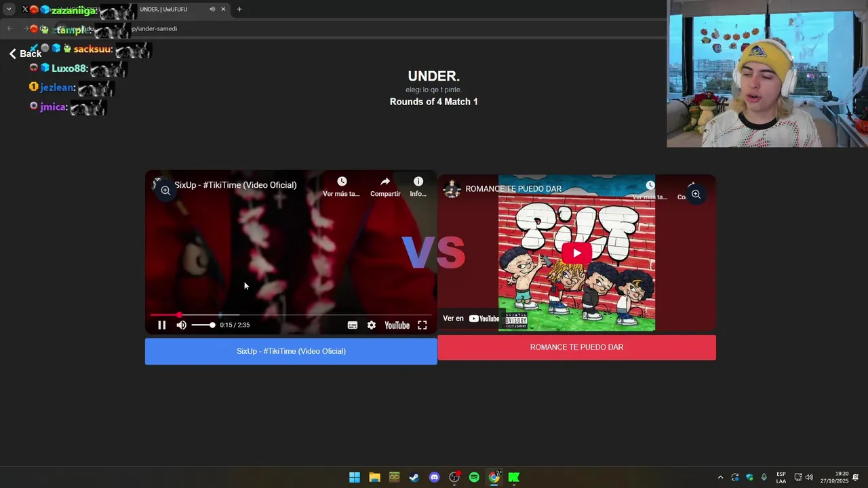Open Discord from the taskbar
868x488 pixels.
coord(434,477)
